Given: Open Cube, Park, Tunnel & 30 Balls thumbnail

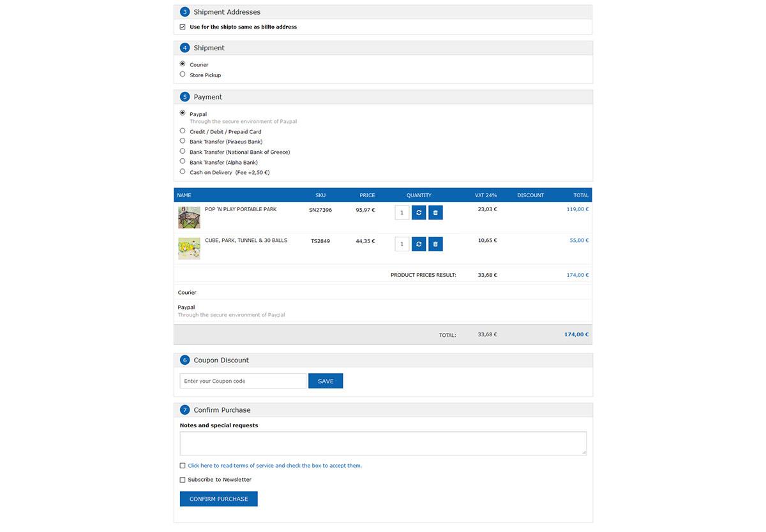Looking at the screenshot, I should [x=189, y=248].
